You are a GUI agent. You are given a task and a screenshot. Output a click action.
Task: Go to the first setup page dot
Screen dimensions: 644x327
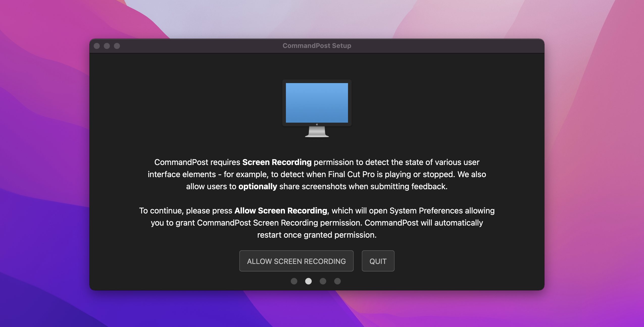click(x=294, y=281)
